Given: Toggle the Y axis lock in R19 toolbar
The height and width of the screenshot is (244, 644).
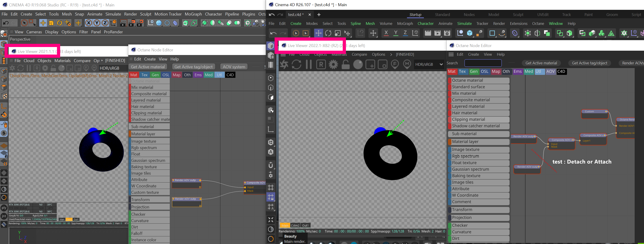Looking at the screenshot, I should [97, 23].
